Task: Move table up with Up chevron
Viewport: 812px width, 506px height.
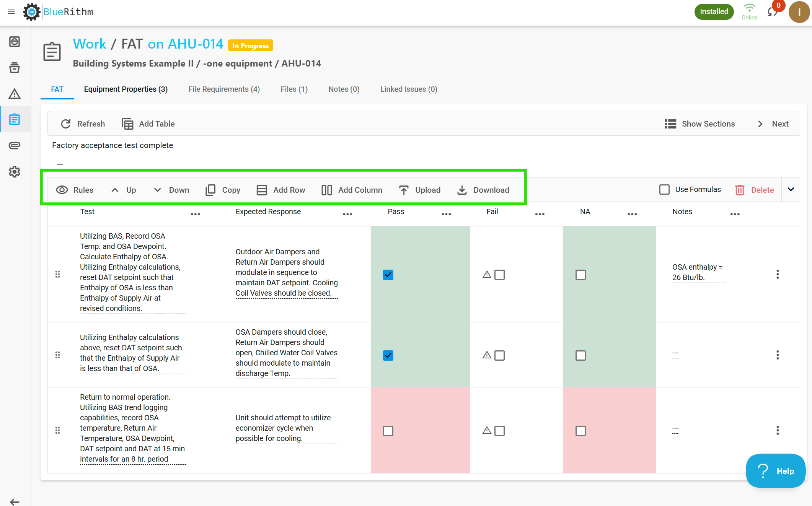Action: [123, 190]
